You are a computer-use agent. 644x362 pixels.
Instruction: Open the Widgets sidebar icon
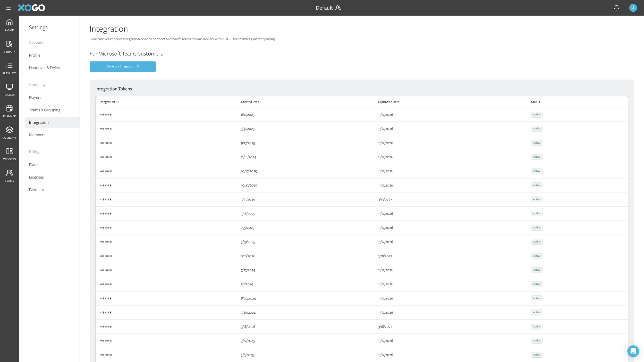click(10, 154)
